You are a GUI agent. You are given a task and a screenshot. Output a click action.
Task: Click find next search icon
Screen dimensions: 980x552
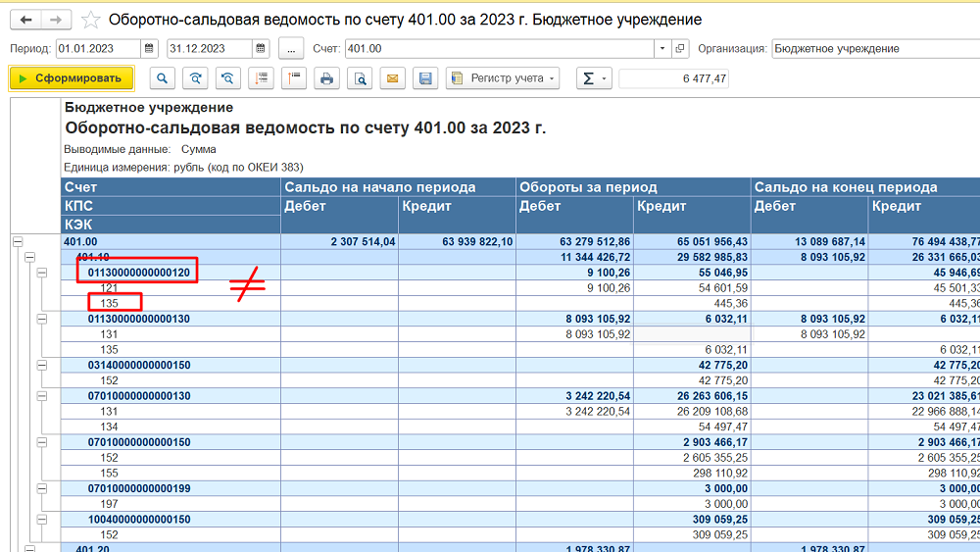(x=195, y=78)
